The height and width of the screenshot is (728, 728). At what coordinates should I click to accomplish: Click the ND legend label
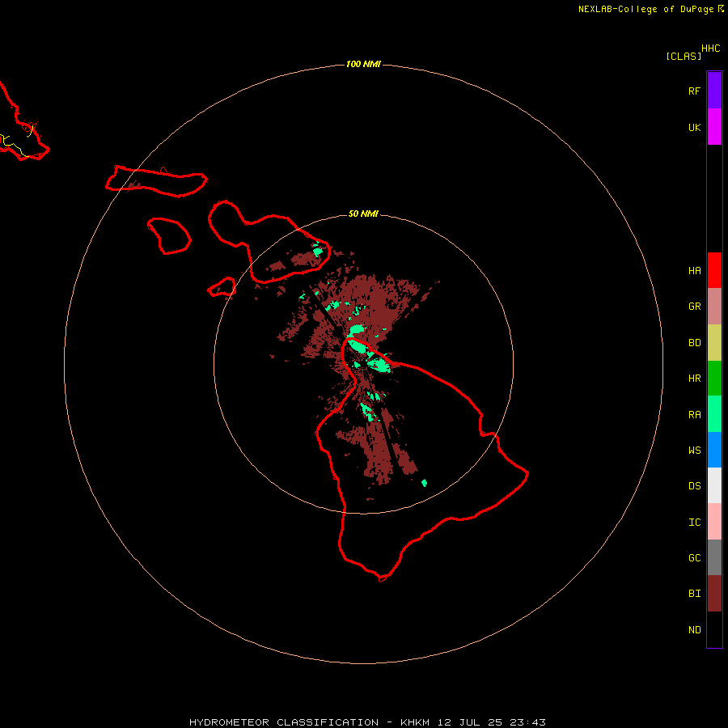click(694, 629)
